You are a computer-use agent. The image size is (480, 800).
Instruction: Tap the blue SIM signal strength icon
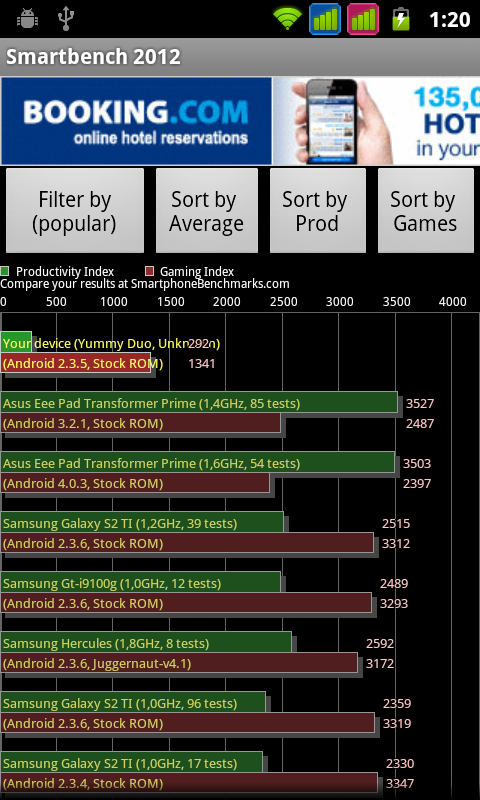(x=325, y=19)
